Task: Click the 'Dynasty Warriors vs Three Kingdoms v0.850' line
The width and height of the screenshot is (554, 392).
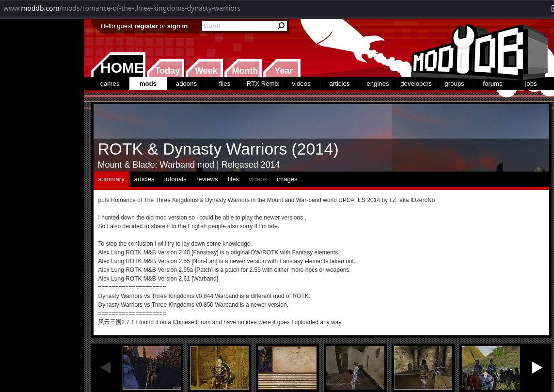Action: [x=193, y=305]
